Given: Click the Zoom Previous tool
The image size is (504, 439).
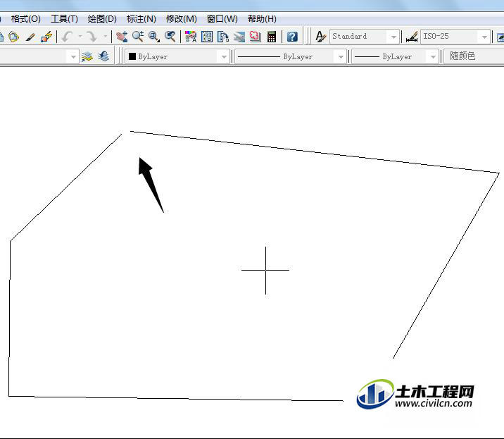Looking at the screenshot, I should click(x=170, y=37).
